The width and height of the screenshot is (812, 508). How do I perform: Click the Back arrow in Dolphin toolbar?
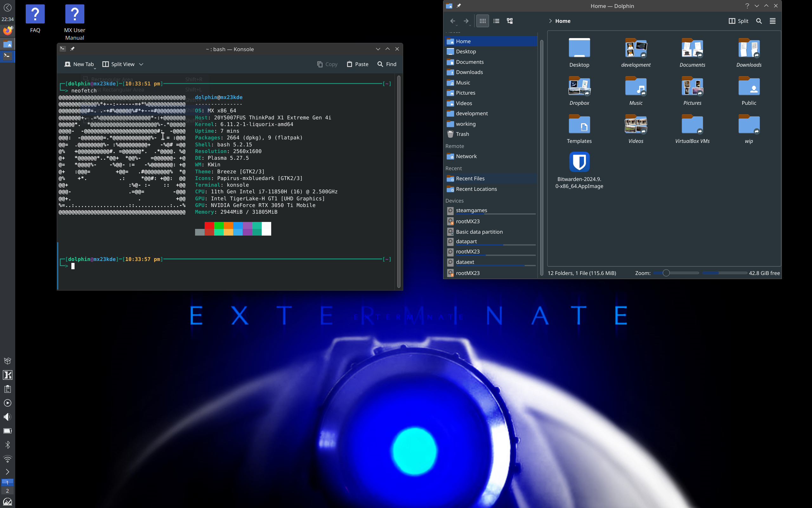coord(452,21)
